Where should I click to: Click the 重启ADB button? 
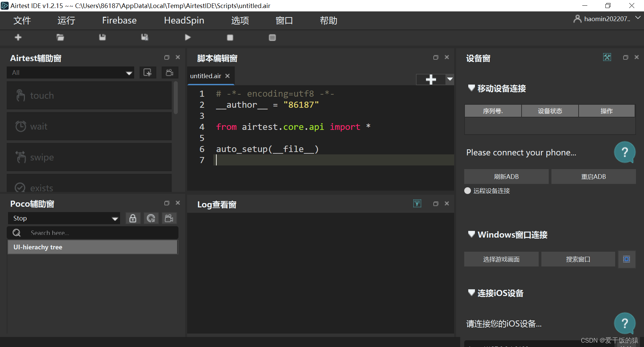[x=594, y=177]
